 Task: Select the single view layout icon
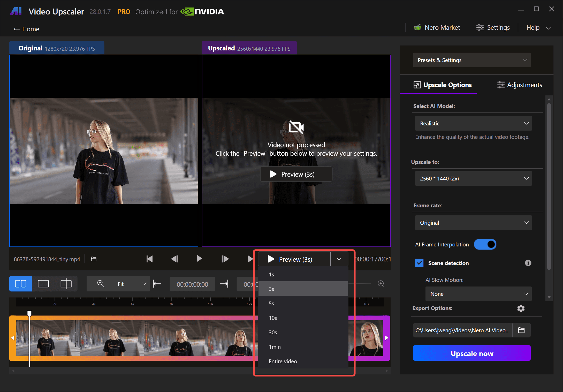(43, 284)
